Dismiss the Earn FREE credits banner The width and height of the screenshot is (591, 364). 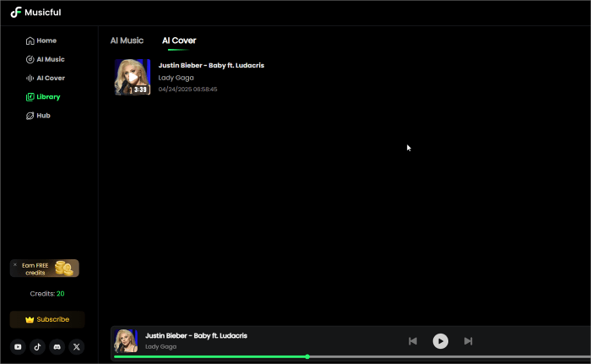coord(15,264)
